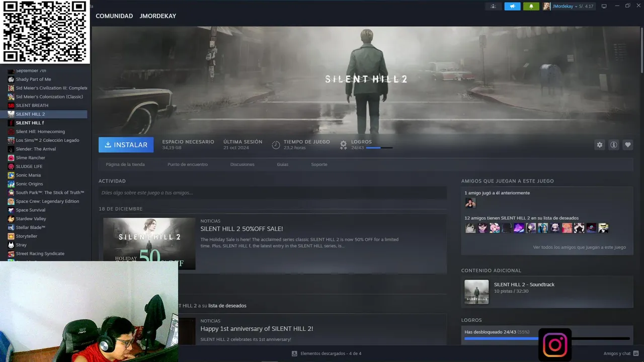Click the activity input Dile algo sobre este juego

[x=273, y=193]
